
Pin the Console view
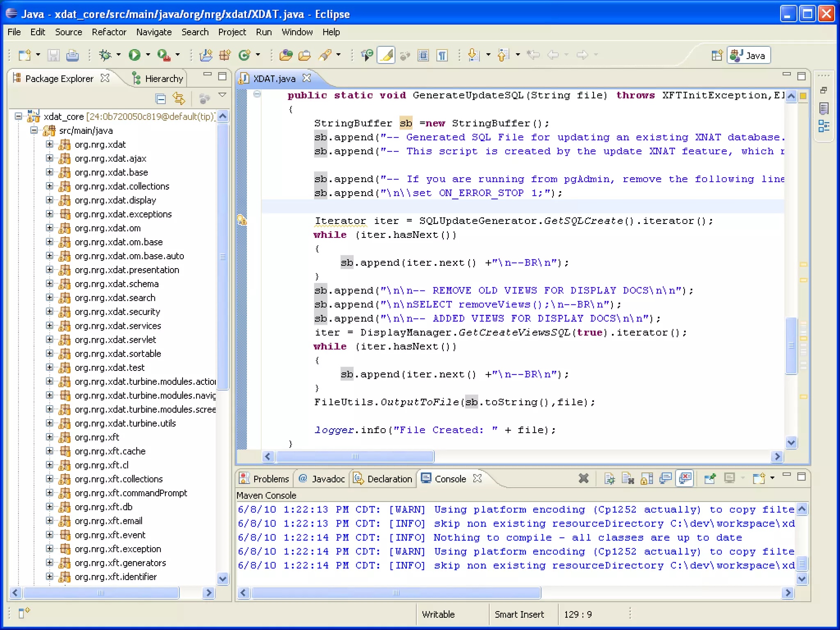(x=710, y=478)
